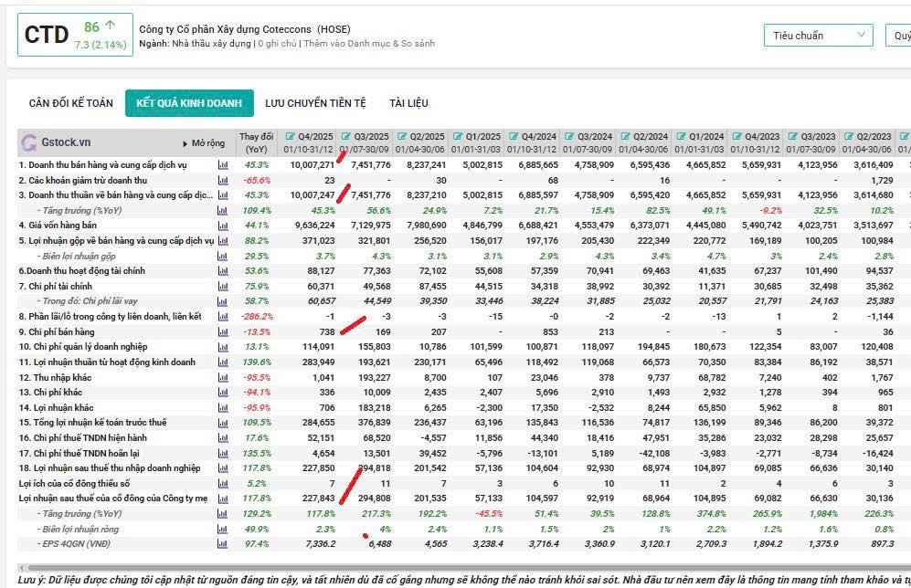Open chart icon for Thu nhập khác row
The image size is (911, 588).
pyautogui.click(x=223, y=377)
